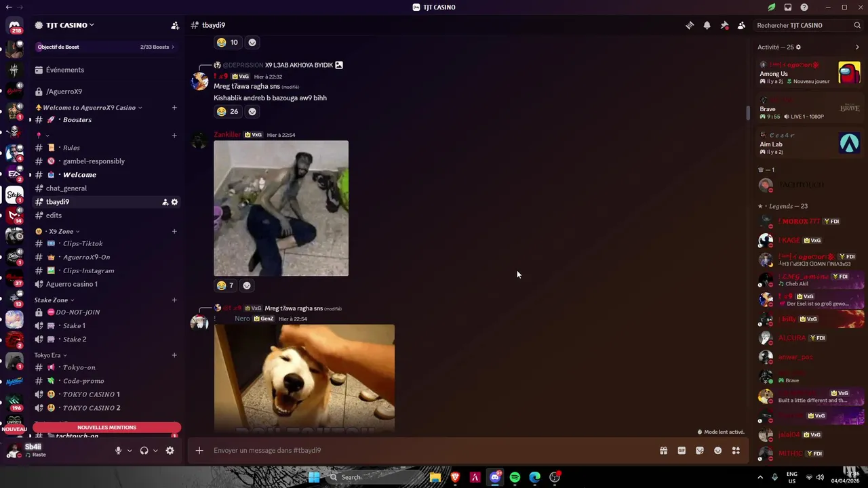Viewport: 868px width, 488px height.
Task: Toggle the member list icon
Action: pos(741,25)
